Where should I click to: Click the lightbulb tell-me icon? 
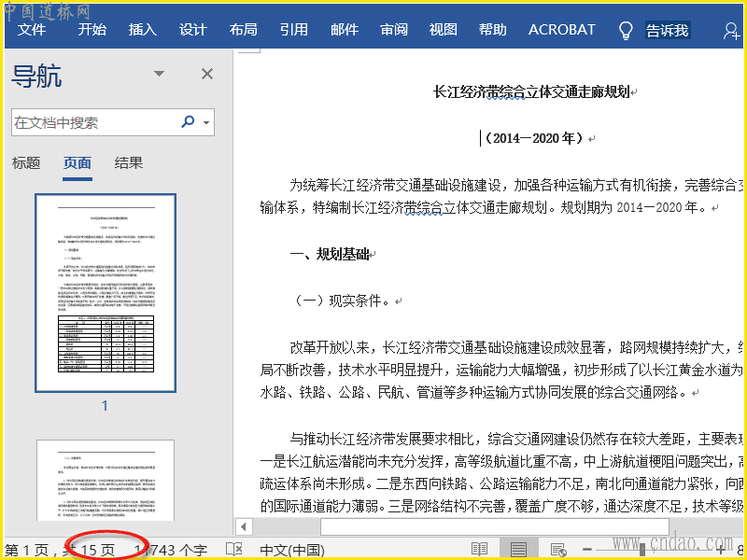coord(625,31)
